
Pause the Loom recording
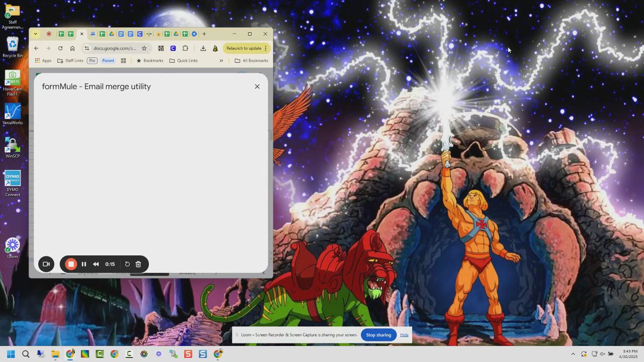point(84,264)
